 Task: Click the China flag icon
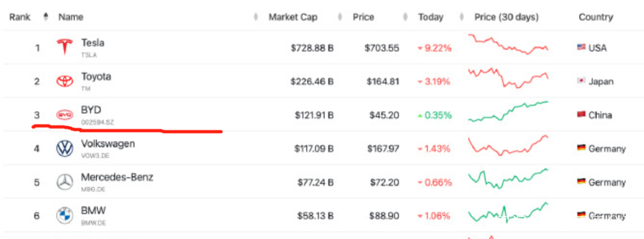click(581, 115)
